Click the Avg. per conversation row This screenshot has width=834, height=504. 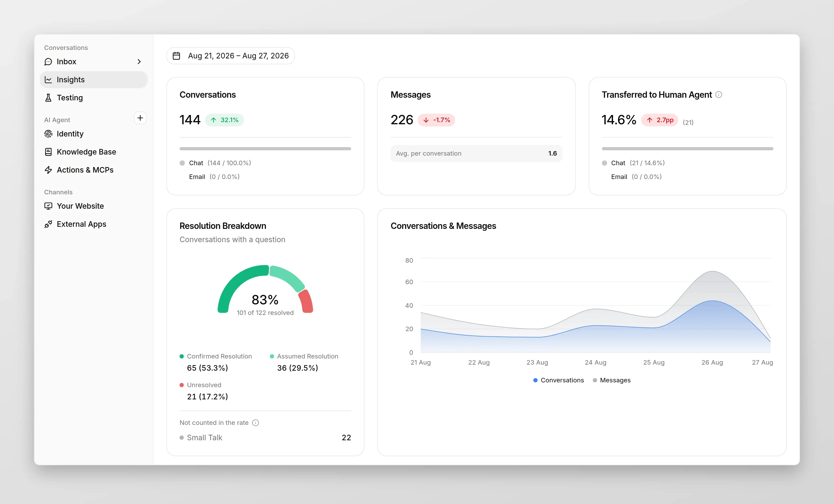(x=476, y=153)
